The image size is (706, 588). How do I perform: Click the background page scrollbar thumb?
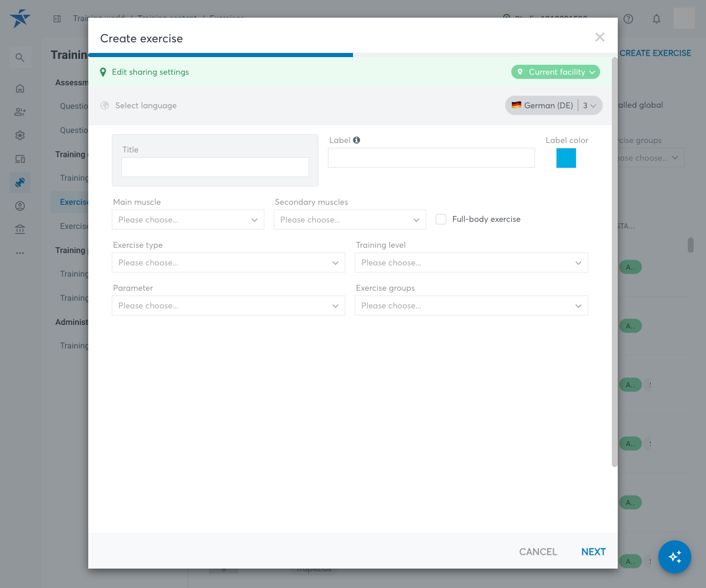pyautogui.click(x=691, y=245)
